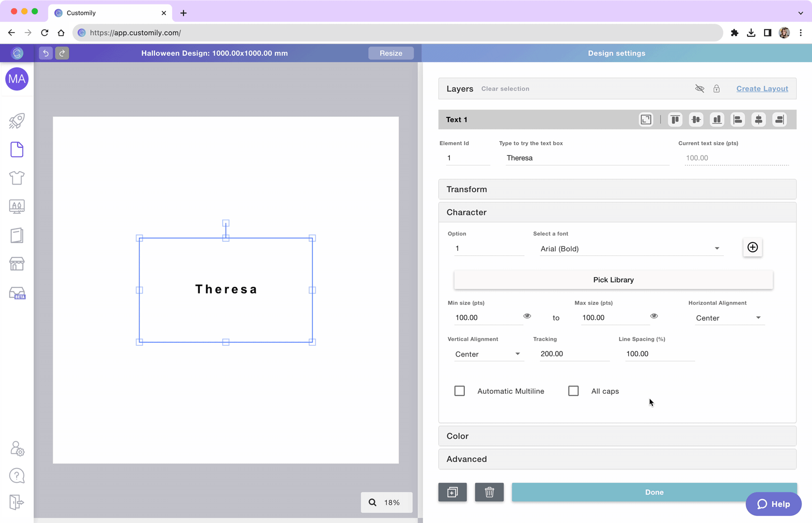Image resolution: width=812 pixels, height=523 pixels.
Task: Lock layers with the padlock icon
Action: pos(716,89)
